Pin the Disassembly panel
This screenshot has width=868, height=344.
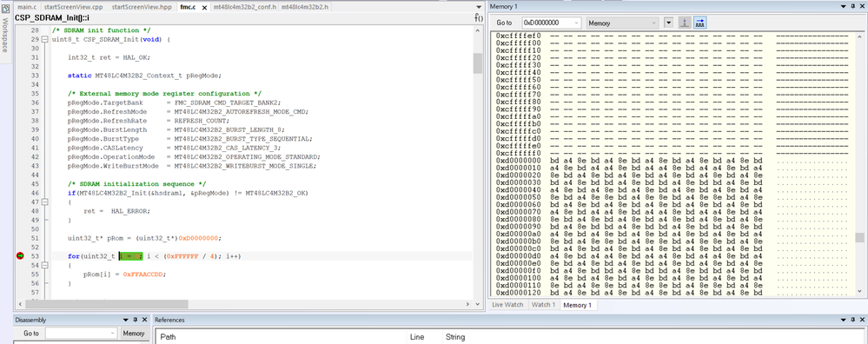(x=135, y=320)
